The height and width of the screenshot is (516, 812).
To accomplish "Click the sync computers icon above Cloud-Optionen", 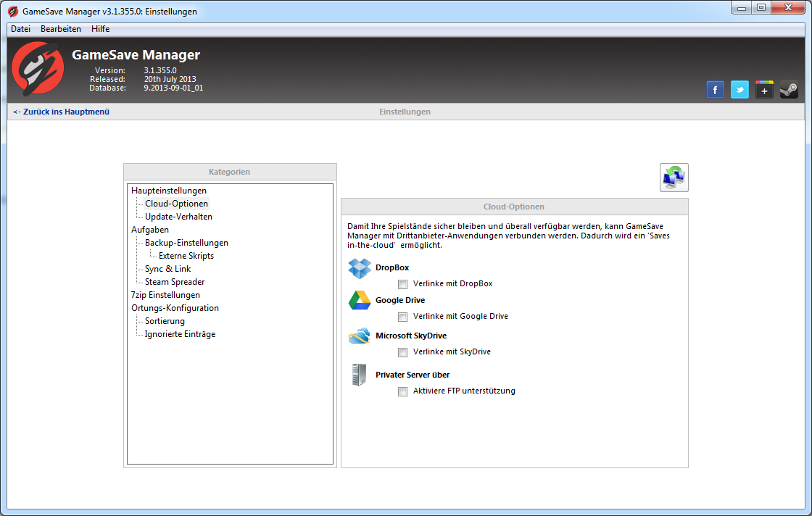I will click(x=674, y=178).
